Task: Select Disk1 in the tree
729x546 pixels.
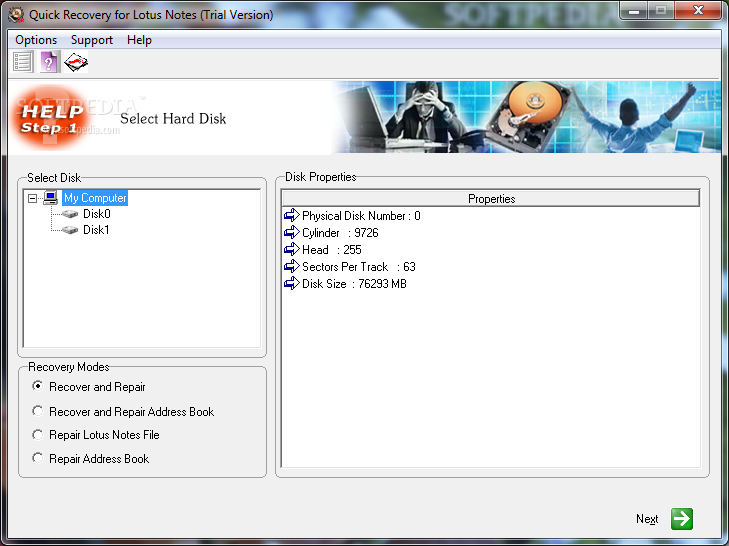Action: (96, 230)
